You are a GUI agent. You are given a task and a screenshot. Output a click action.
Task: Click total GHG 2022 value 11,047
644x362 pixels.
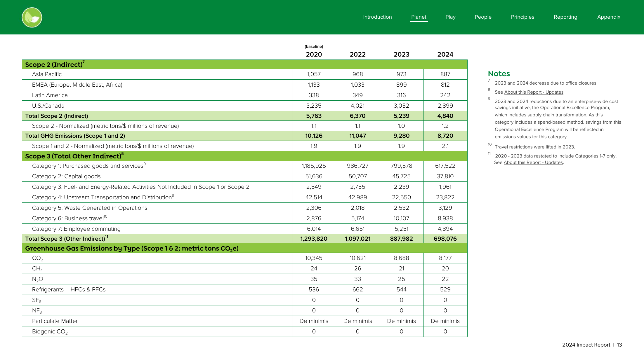[x=357, y=136]
